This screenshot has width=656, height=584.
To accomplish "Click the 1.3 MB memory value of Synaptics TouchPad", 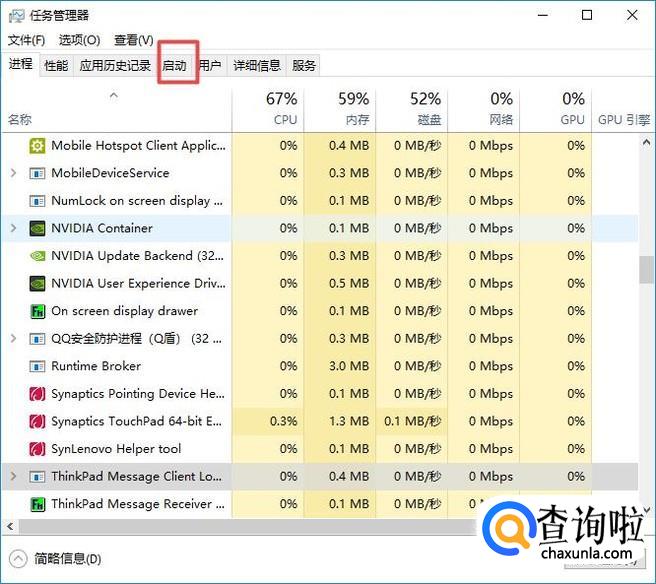I will (x=349, y=421).
